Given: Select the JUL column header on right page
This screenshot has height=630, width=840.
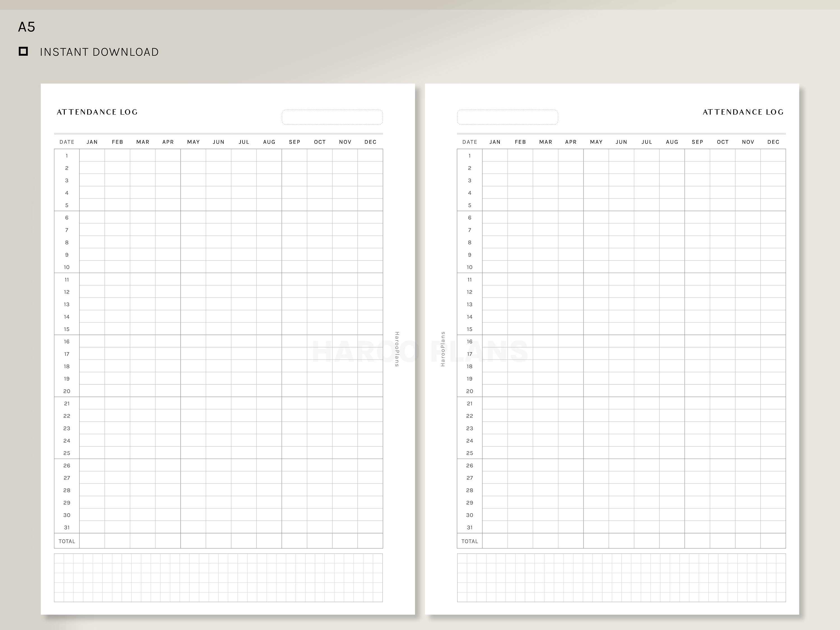Looking at the screenshot, I should pos(647,142).
